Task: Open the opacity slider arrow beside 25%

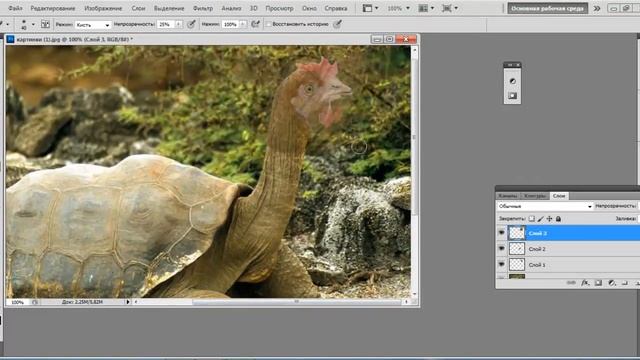Action: coord(179,24)
